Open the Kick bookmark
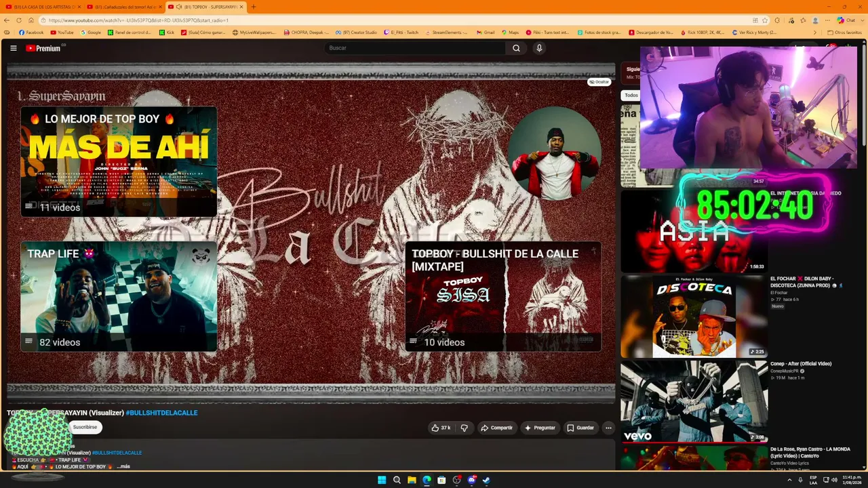 click(167, 33)
